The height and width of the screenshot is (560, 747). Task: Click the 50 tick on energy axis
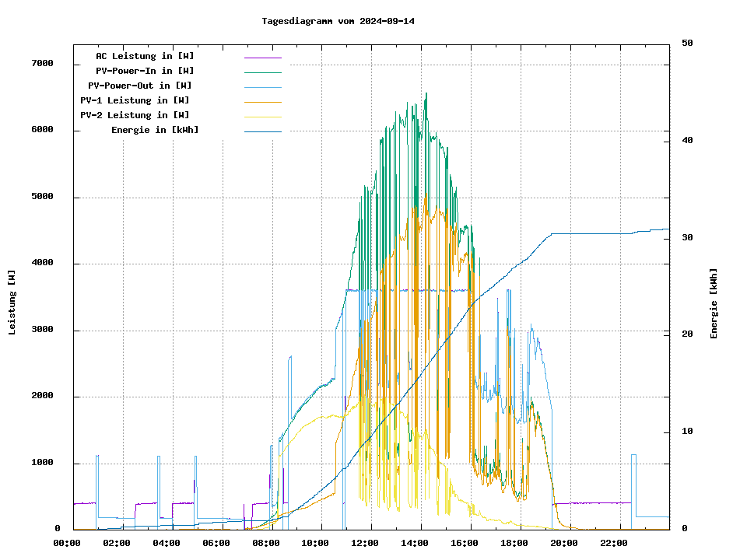click(687, 43)
